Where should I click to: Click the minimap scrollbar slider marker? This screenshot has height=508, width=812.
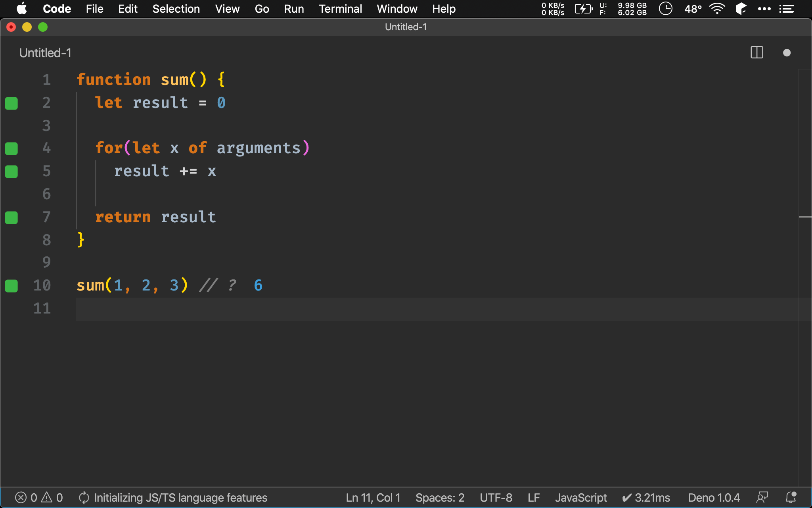click(x=805, y=217)
